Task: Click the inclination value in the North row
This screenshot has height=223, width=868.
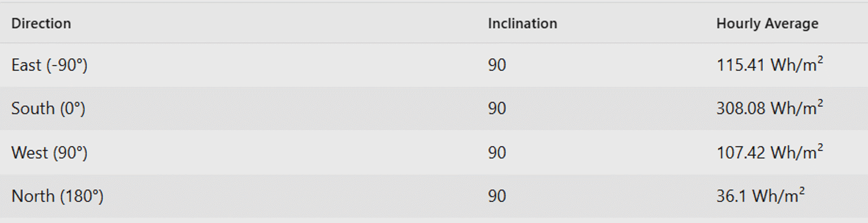Action: [x=496, y=196]
